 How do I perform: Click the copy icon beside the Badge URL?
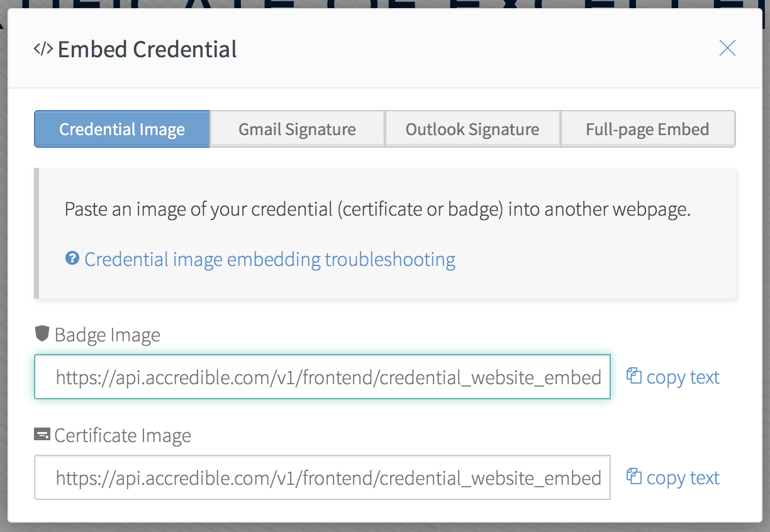tap(633, 376)
